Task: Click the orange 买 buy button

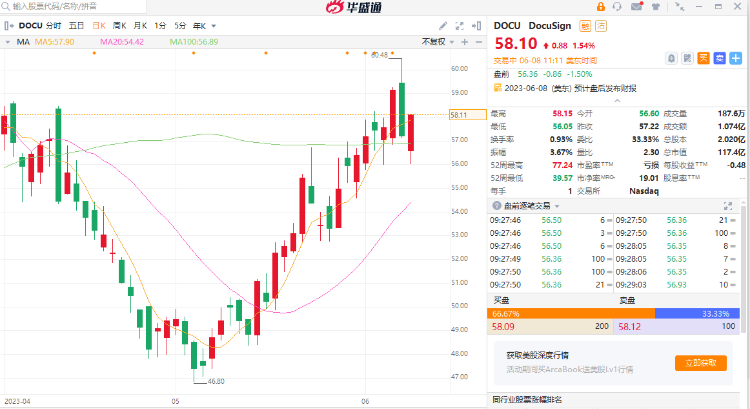Action: tap(703, 58)
